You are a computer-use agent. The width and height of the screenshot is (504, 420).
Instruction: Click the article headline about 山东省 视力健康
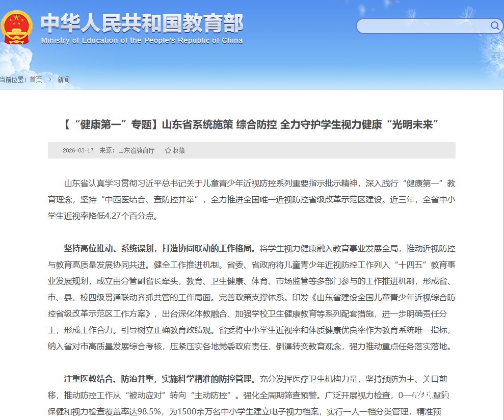(x=251, y=124)
